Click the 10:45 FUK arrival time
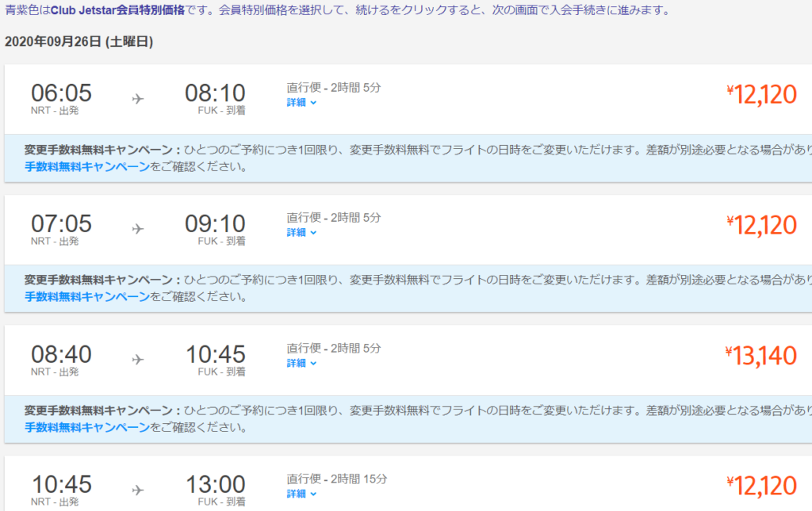 (215, 354)
